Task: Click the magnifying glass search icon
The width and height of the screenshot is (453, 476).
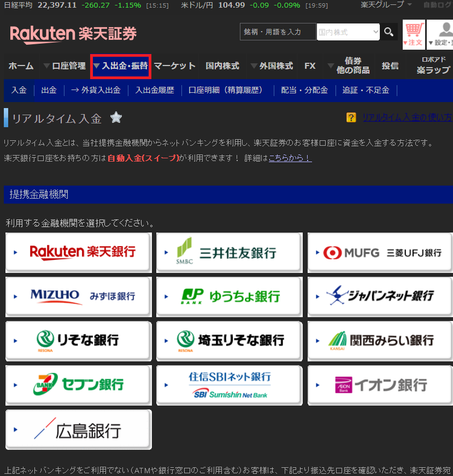Action: tap(389, 32)
